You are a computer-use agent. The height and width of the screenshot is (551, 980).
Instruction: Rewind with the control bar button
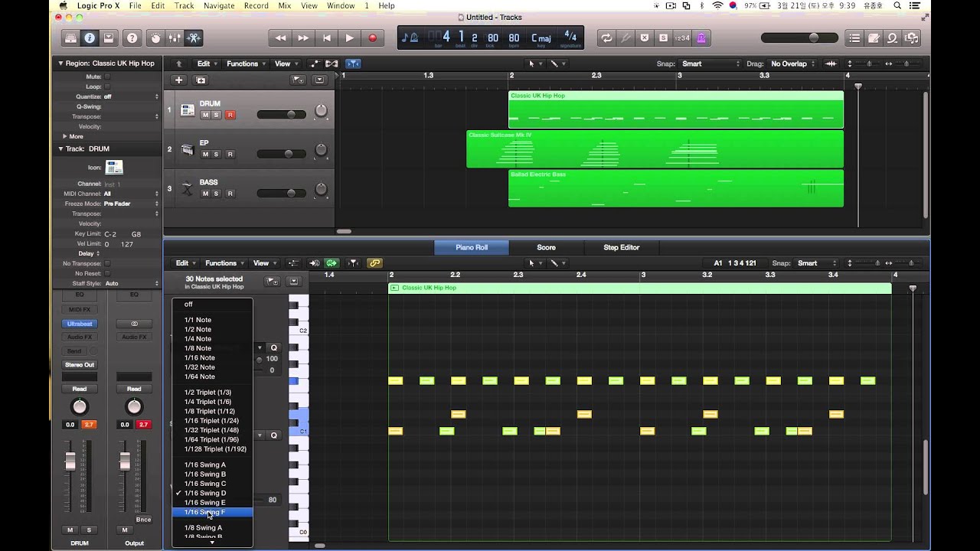pyautogui.click(x=280, y=37)
